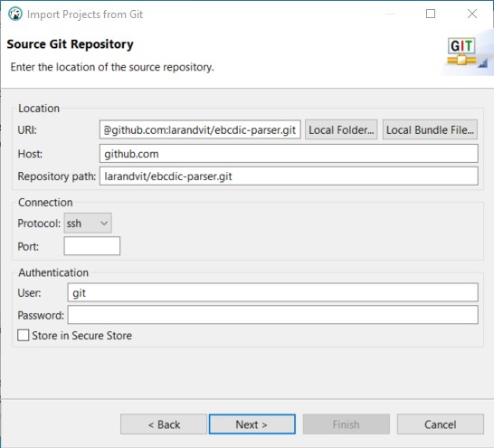Click into the Host field containing github.com
The image size is (494, 448).
pos(289,154)
